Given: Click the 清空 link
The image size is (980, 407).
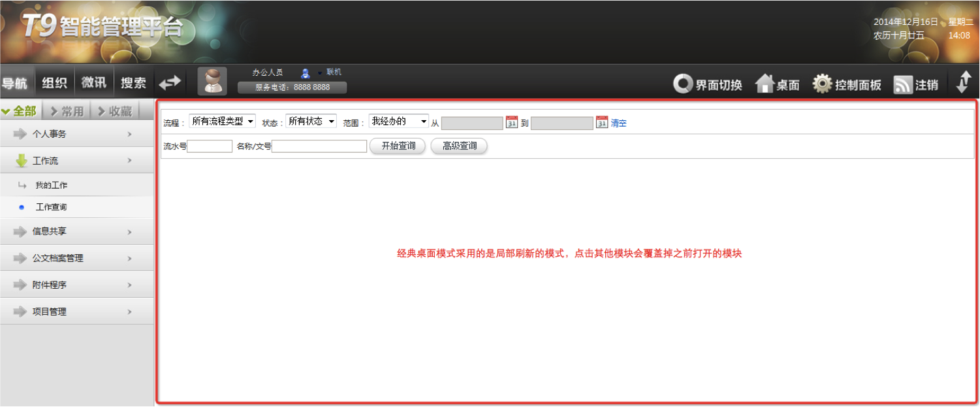Looking at the screenshot, I should (x=618, y=123).
